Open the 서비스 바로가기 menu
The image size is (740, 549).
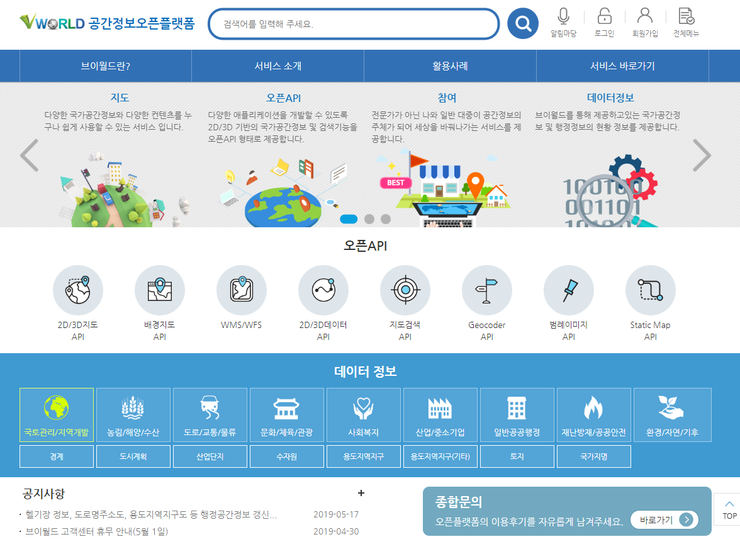tap(622, 66)
